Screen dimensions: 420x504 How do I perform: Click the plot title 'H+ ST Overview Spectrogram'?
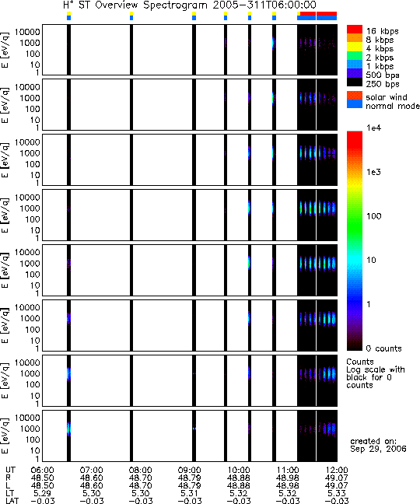pos(135,5)
